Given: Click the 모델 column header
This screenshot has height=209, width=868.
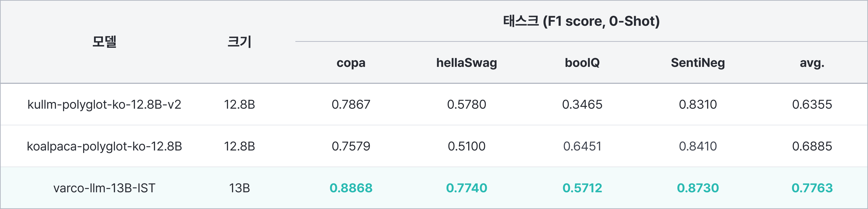Looking at the screenshot, I should click(104, 42).
